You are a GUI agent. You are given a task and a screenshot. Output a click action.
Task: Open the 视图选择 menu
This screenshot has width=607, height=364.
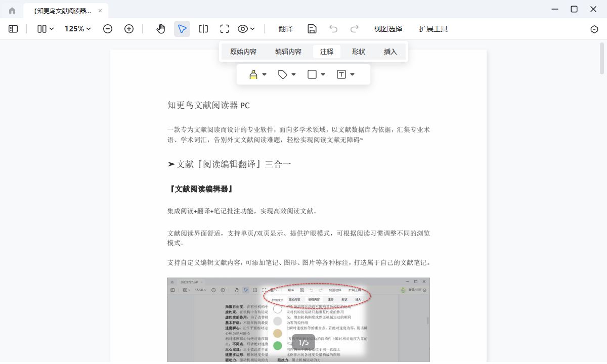[x=388, y=29]
